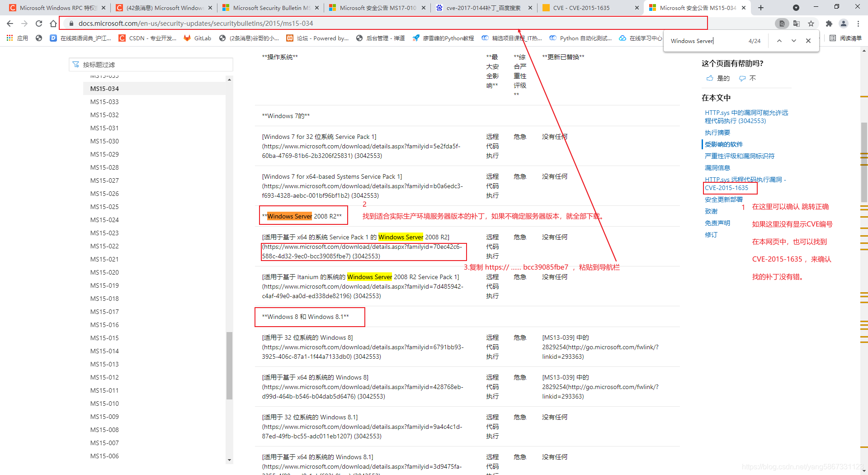
Task: Open the Chrome three-dot menu
Action: click(x=858, y=24)
